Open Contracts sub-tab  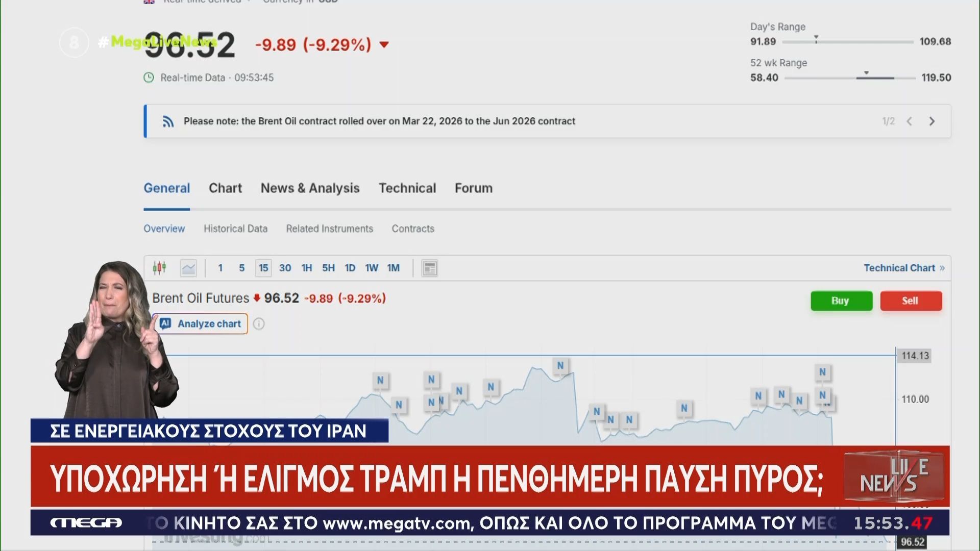click(413, 229)
